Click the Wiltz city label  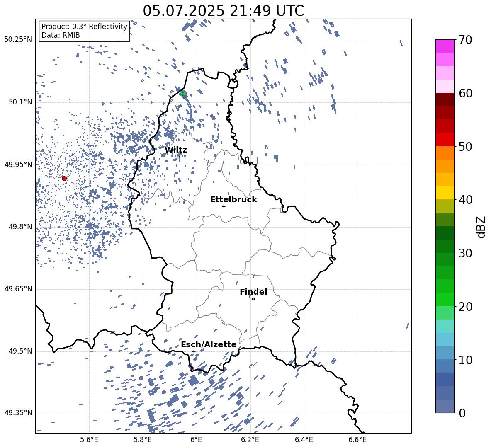point(176,150)
